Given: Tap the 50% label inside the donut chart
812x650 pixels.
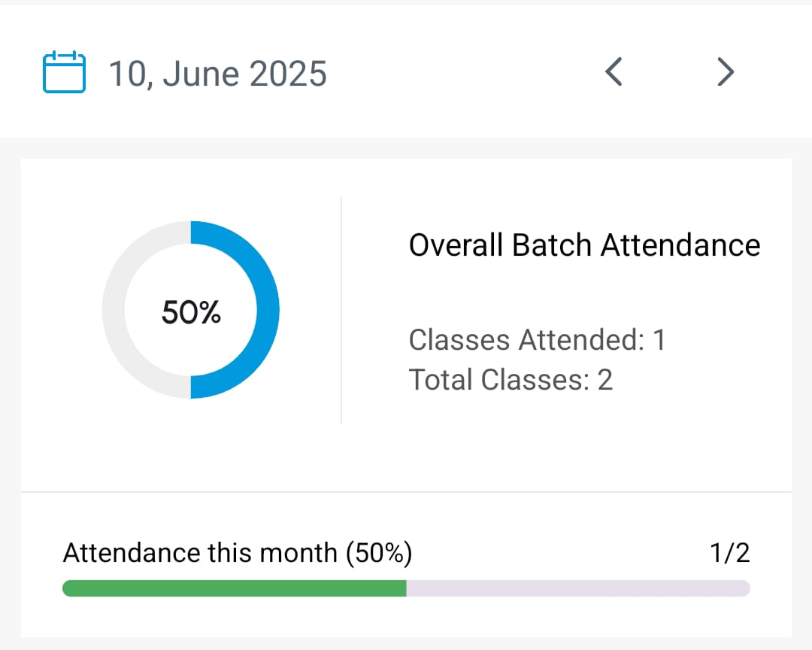Looking at the screenshot, I should pos(191,311).
